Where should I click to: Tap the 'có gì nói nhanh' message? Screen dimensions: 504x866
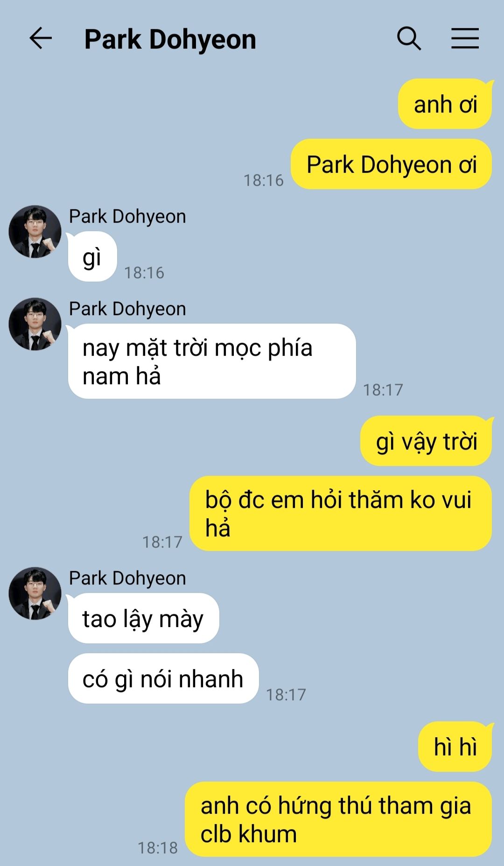pos(163,678)
